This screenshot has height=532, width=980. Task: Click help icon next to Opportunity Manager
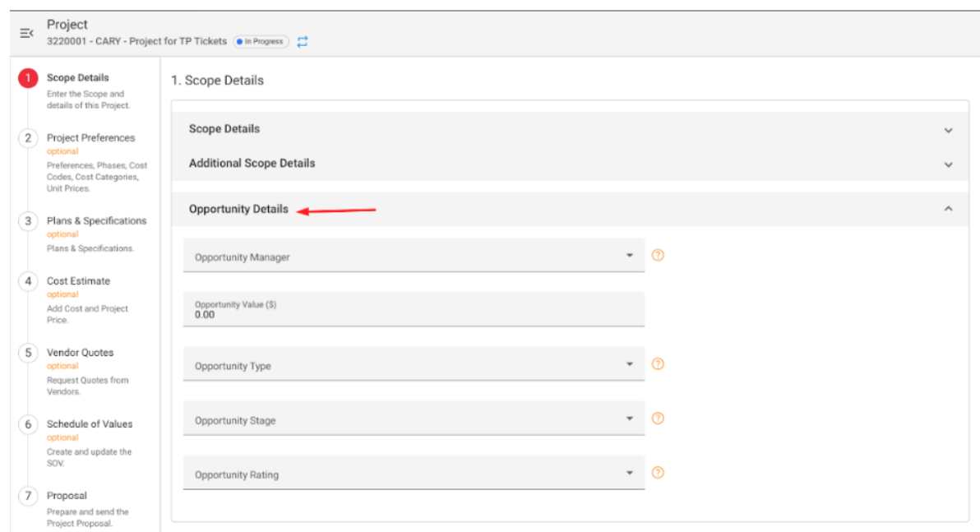658,256
